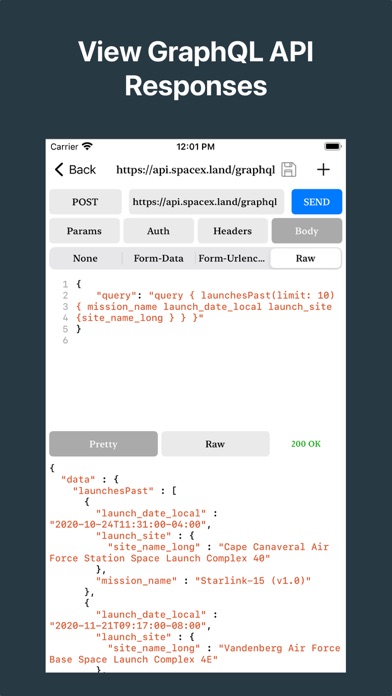This screenshot has height=696, width=392.
Task: Tap "Force Station Space Launch Complex 40" text
Action: click(x=160, y=558)
